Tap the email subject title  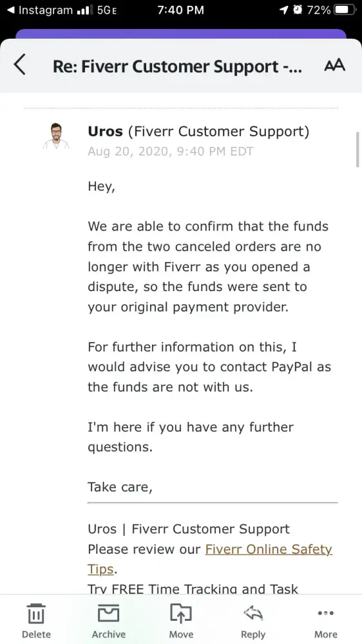click(177, 66)
